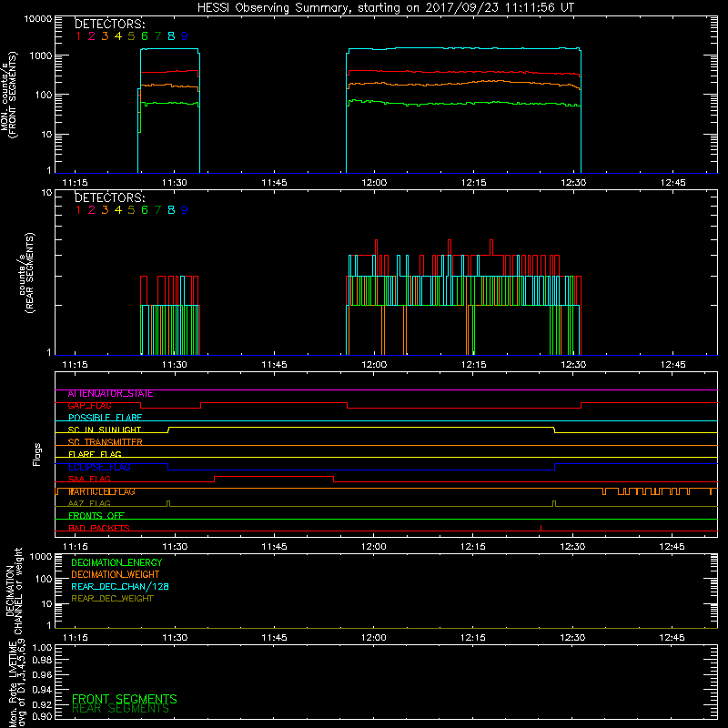The height and width of the screenshot is (728, 728).
Task: Click 11:45 tick label under front segments panel
Action: click(x=275, y=183)
